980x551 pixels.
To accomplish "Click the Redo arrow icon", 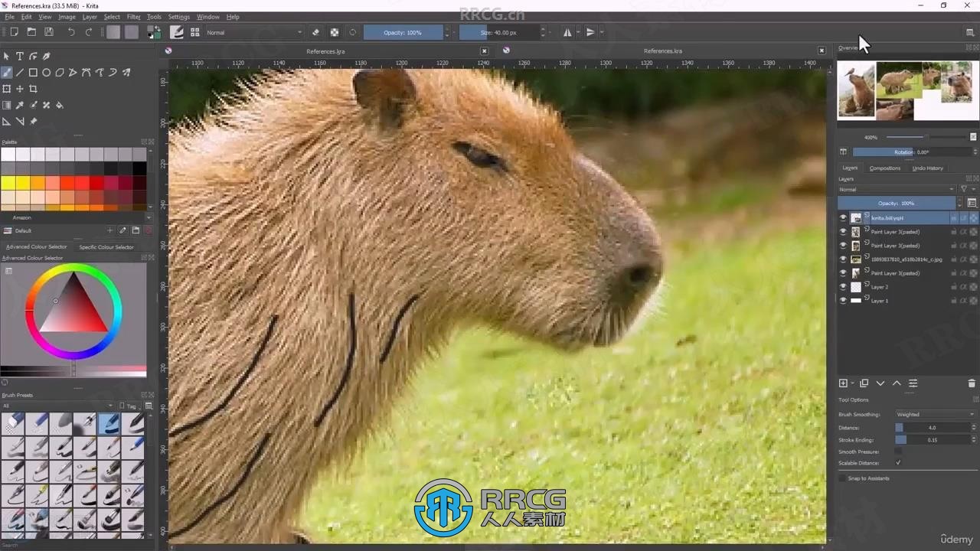I will coord(89,32).
